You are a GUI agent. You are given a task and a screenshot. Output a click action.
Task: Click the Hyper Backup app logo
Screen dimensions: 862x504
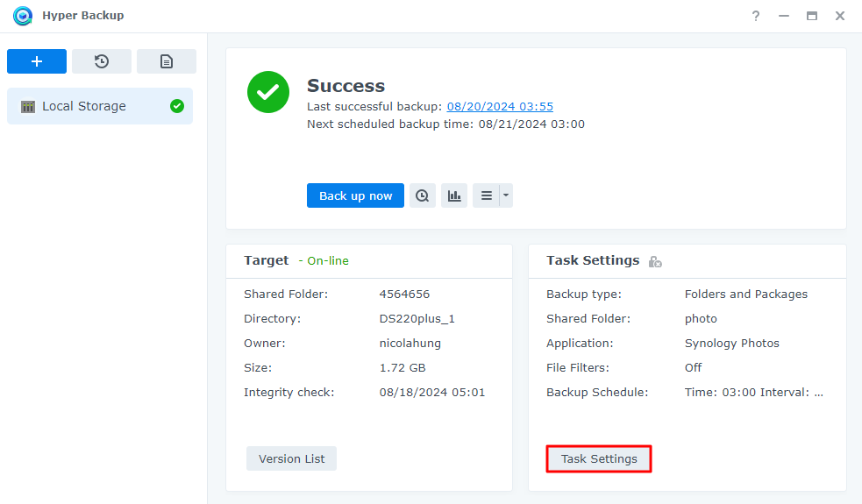tap(23, 16)
